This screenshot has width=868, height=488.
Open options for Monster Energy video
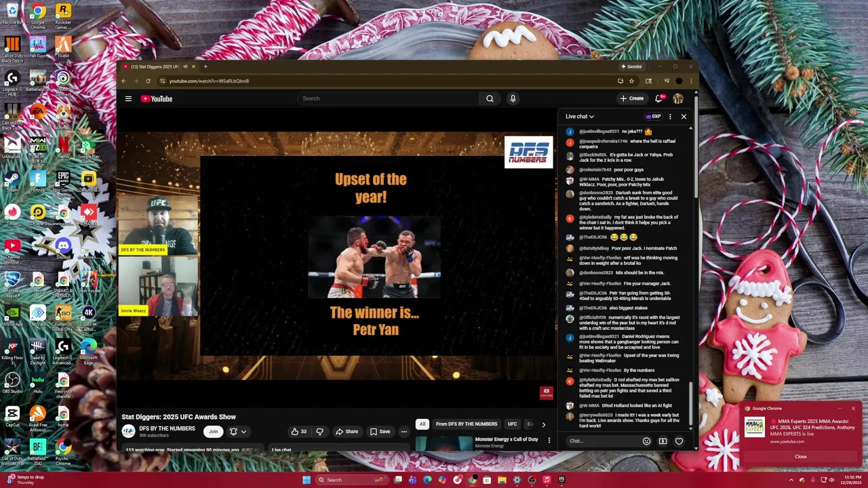pyautogui.click(x=549, y=441)
